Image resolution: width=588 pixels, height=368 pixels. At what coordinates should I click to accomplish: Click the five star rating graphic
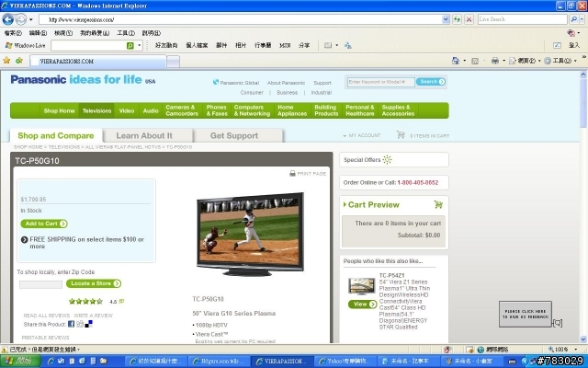click(85, 301)
